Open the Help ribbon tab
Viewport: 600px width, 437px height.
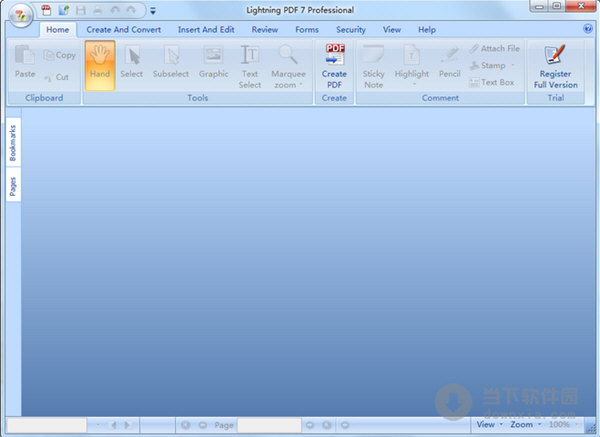point(427,29)
